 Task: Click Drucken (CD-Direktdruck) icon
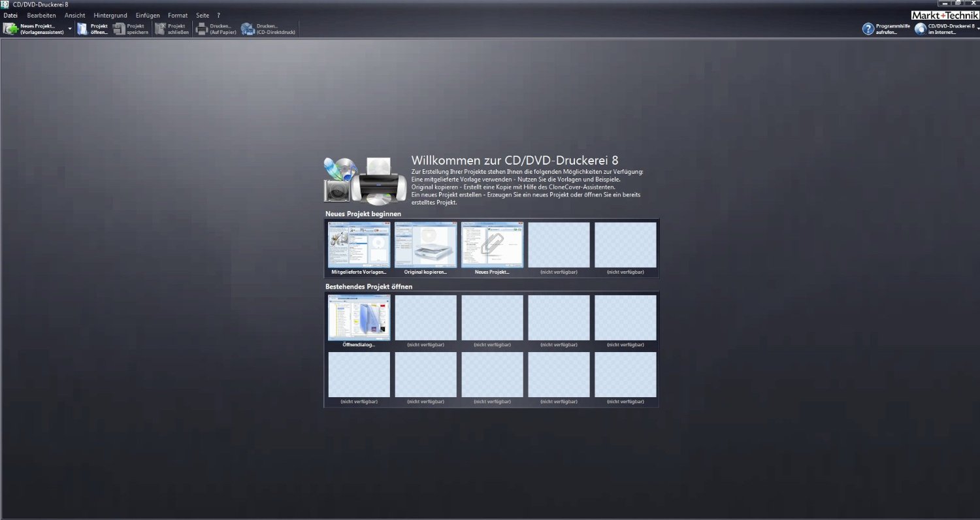pos(248,29)
